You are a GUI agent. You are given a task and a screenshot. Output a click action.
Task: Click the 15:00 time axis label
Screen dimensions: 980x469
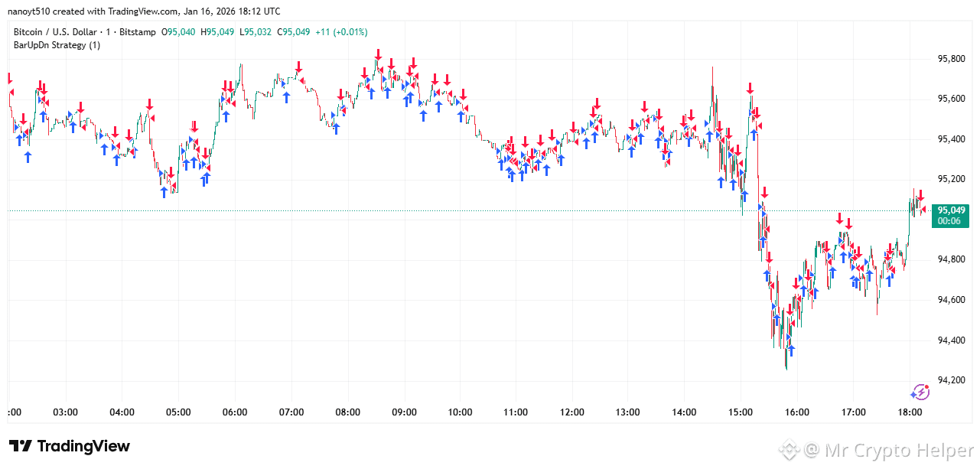741,412
